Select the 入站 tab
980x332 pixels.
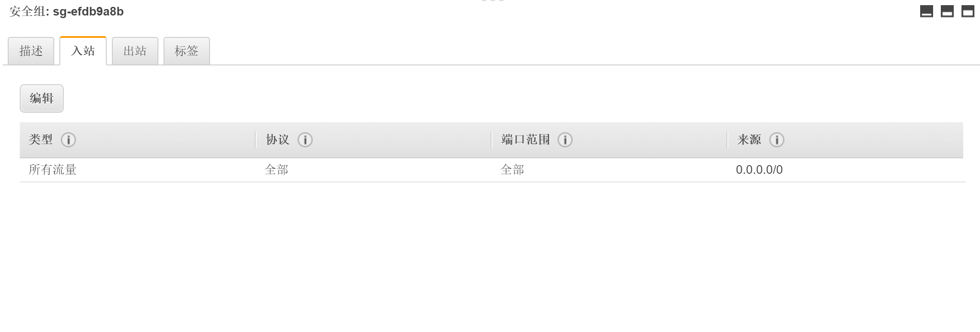click(83, 51)
